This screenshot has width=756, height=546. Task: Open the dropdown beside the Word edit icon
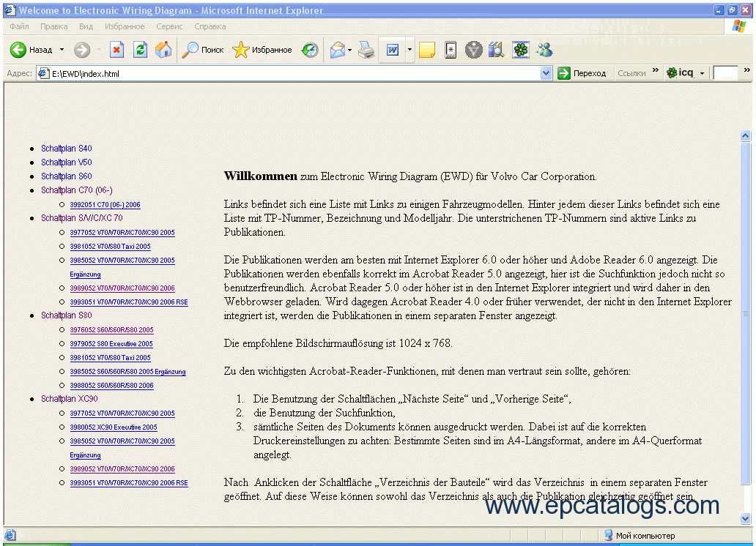[x=409, y=50]
